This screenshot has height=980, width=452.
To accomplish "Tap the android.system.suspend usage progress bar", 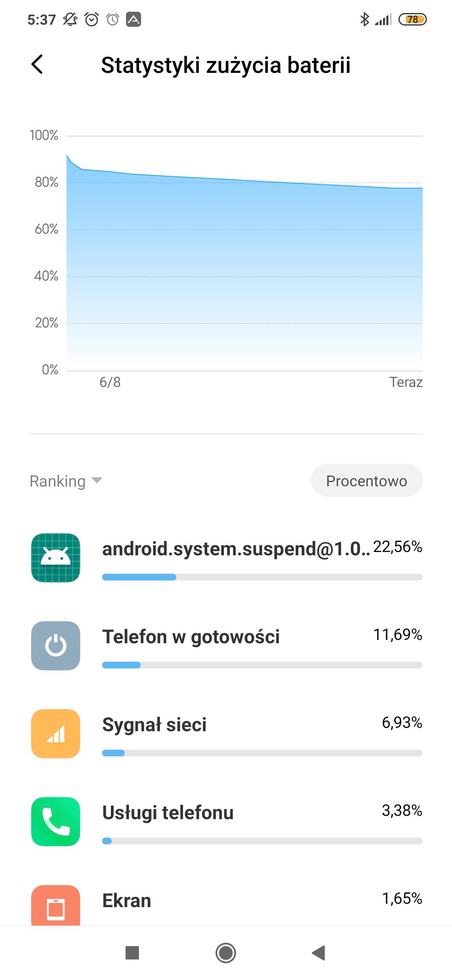I will 262,577.
